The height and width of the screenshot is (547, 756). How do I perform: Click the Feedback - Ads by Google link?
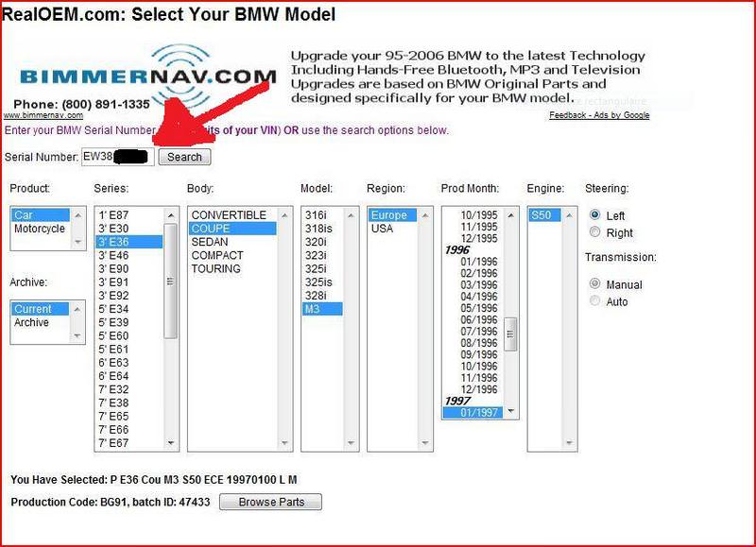599,115
